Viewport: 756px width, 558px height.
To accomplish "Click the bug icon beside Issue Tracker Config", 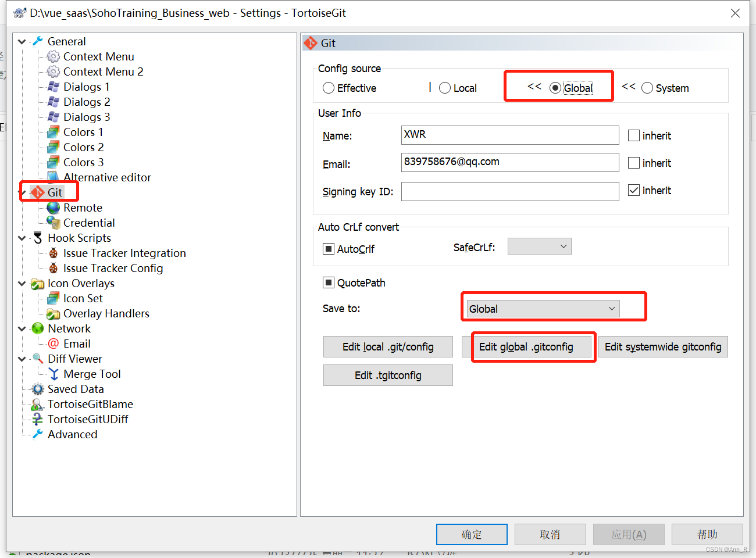I will click(x=54, y=268).
